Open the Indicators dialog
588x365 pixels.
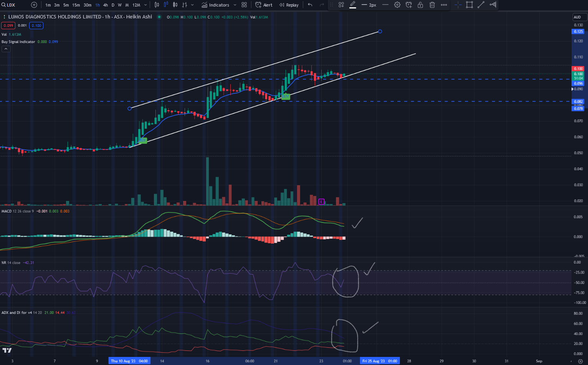coord(215,5)
